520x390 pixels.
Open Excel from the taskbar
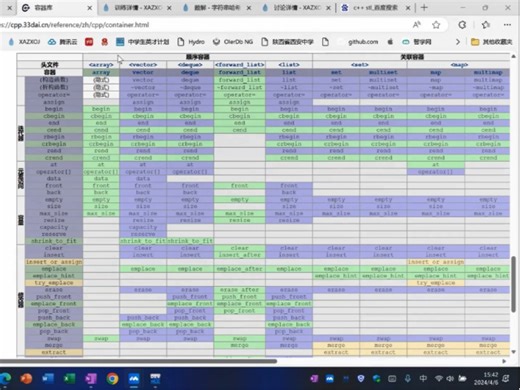(69, 378)
